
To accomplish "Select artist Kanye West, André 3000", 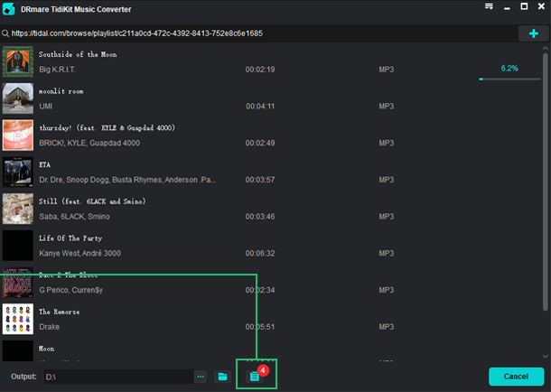I will 79,253.
